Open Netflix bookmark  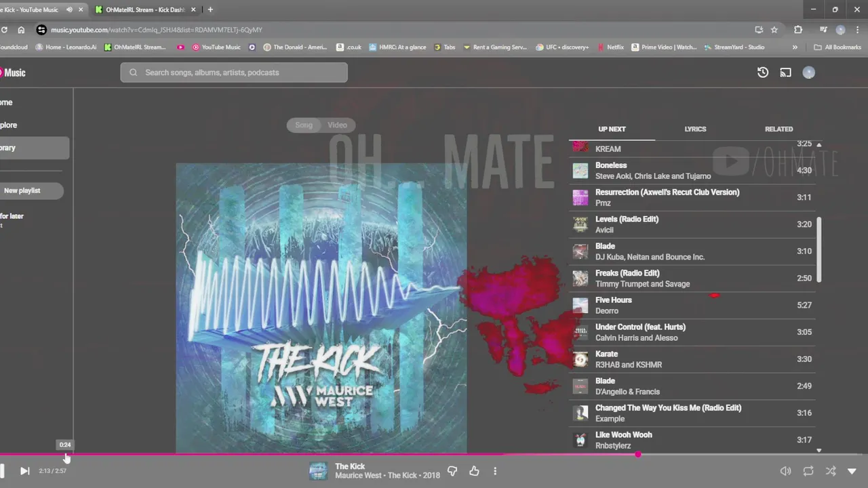coord(610,47)
